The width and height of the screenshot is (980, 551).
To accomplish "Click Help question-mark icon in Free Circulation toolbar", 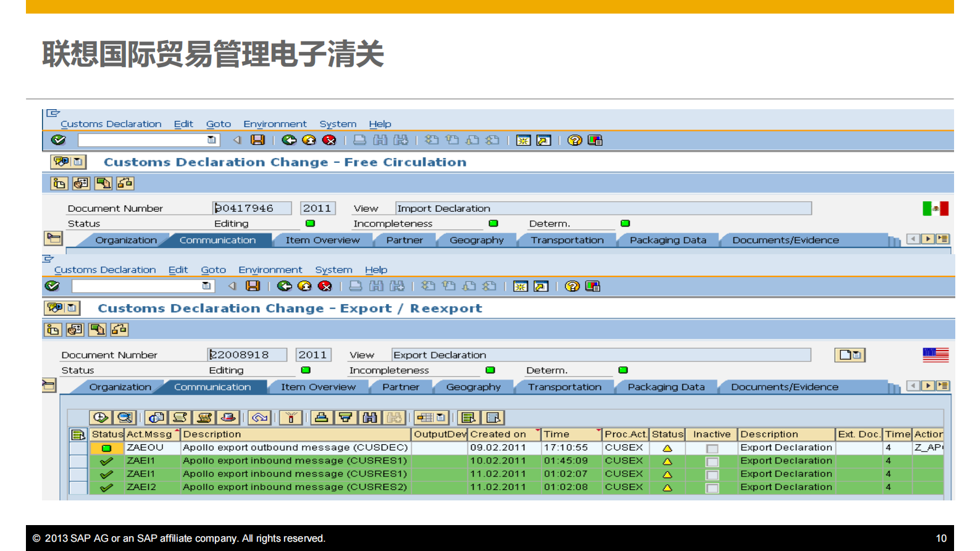I will pos(574,140).
